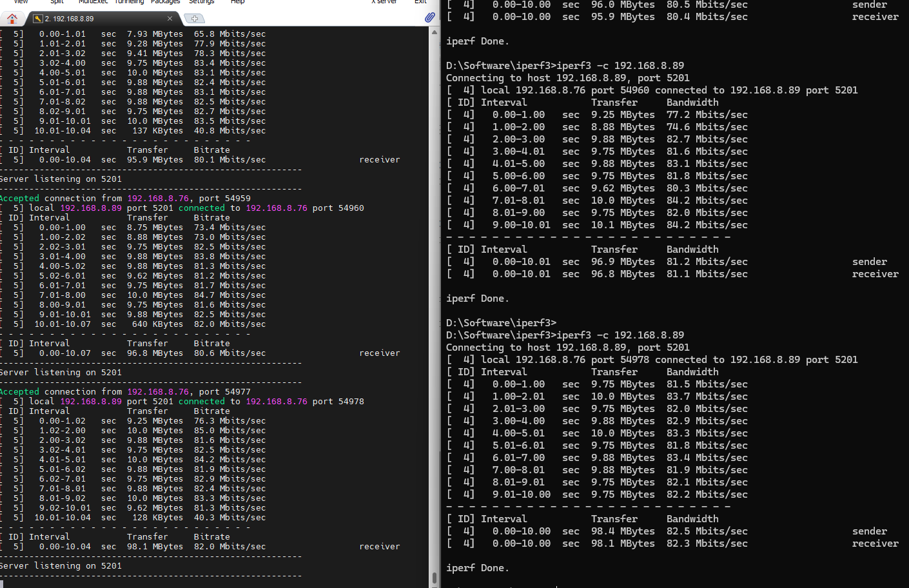The image size is (909, 588).
Task: Click the Help toolbar label
Action: [x=238, y=2]
